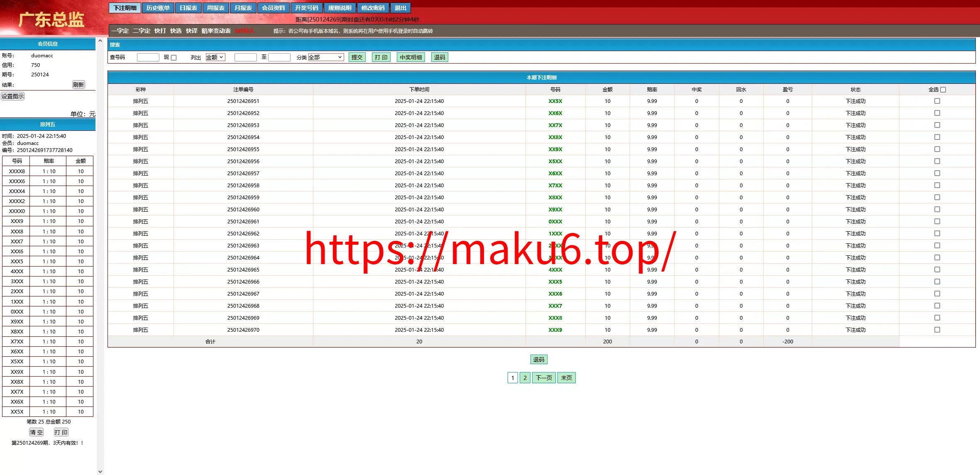Click the 提交 search button

coord(357,57)
